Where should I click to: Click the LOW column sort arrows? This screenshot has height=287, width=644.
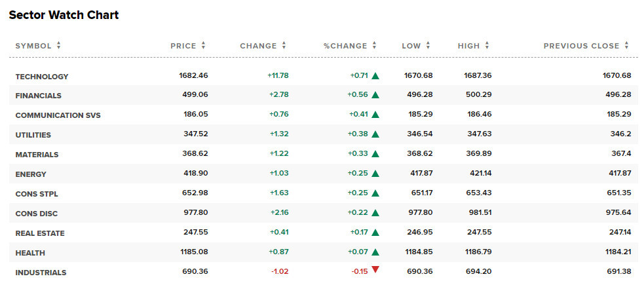tap(428, 46)
